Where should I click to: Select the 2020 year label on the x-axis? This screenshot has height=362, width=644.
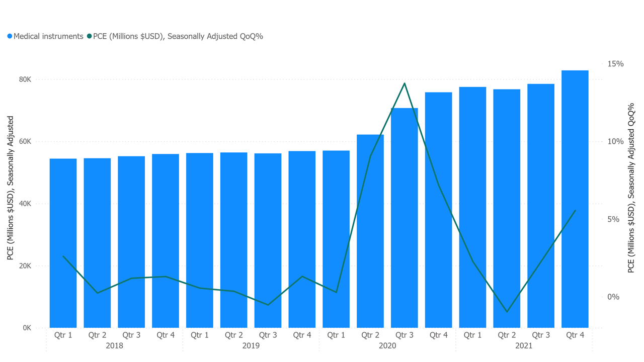[x=387, y=346]
